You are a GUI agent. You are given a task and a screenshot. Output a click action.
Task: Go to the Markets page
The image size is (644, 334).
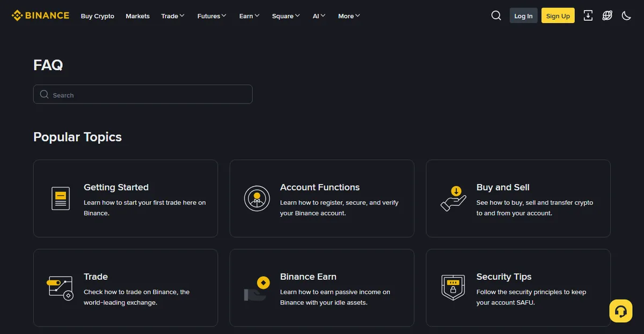point(137,16)
